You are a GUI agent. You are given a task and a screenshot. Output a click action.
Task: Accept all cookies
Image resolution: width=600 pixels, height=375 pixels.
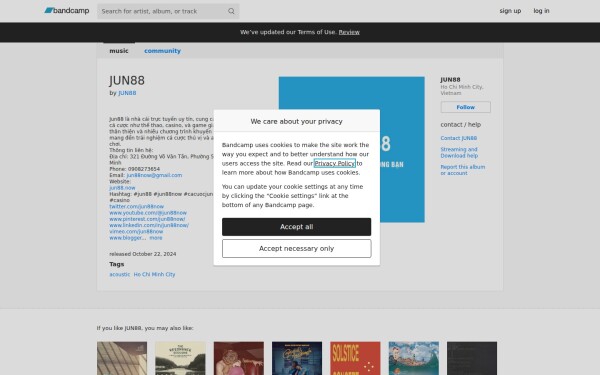(296, 227)
